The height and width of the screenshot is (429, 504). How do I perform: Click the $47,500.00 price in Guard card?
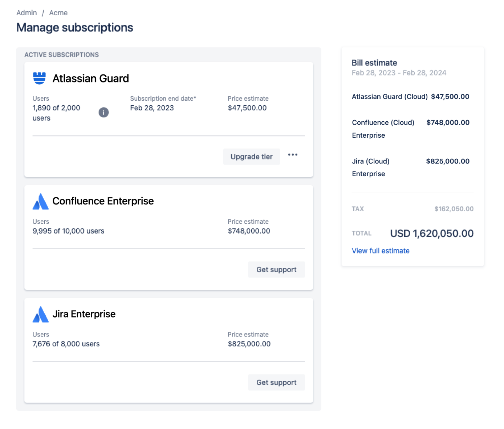point(247,108)
